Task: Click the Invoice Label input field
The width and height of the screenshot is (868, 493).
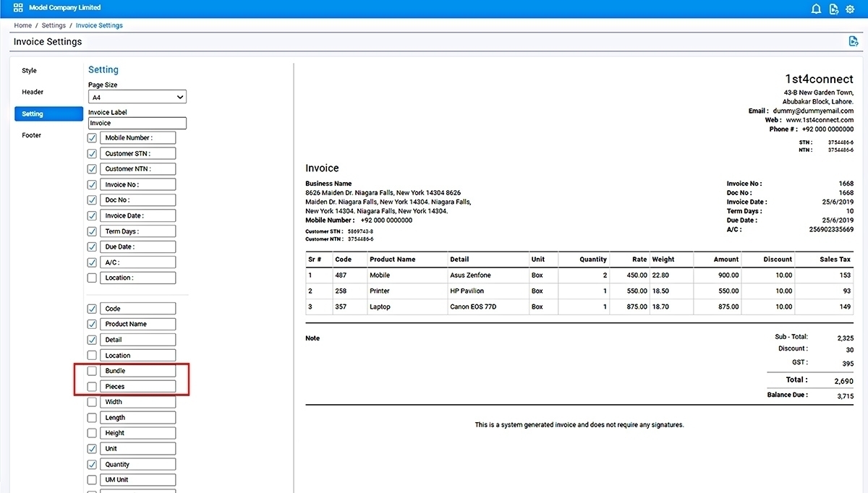Action: [137, 123]
